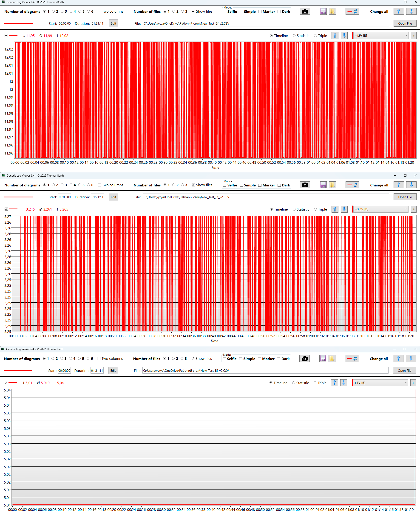Viewport: 420px width, 512px height.
Task: Click Change all up arrow in +12V window
Action: pos(399,11)
